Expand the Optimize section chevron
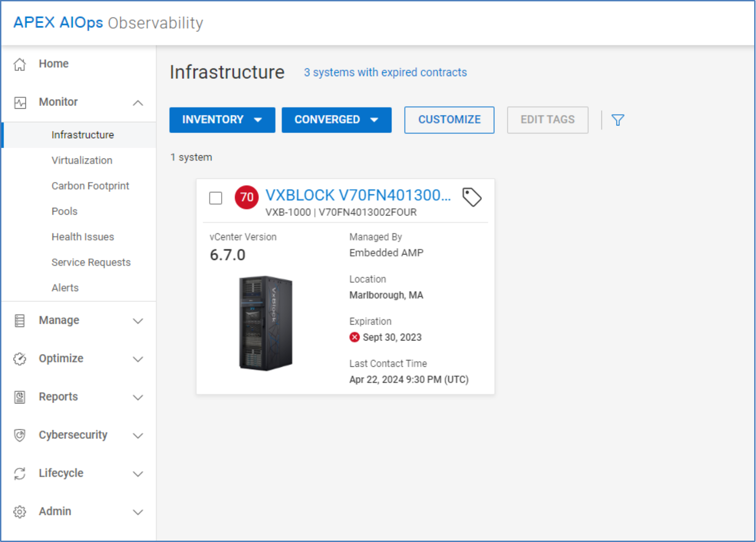This screenshot has height=542, width=756. click(x=138, y=359)
